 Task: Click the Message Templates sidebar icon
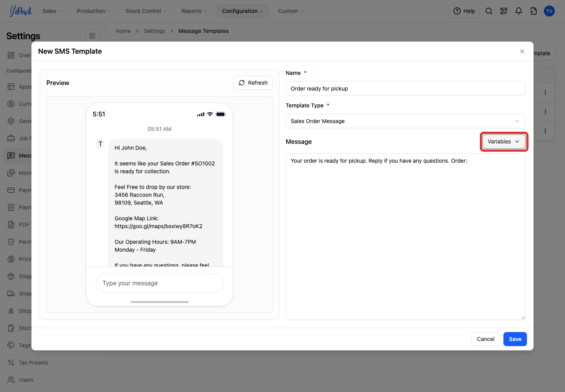pos(11,156)
